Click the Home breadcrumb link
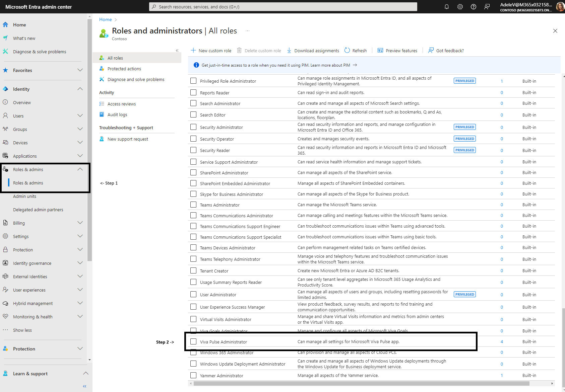 pyautogui.click(x=105, y=19)
